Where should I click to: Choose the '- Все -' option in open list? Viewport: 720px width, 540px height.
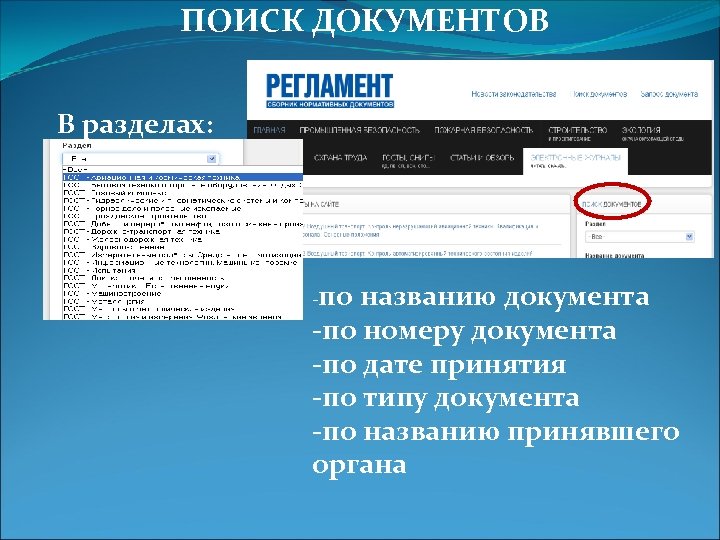182,169
